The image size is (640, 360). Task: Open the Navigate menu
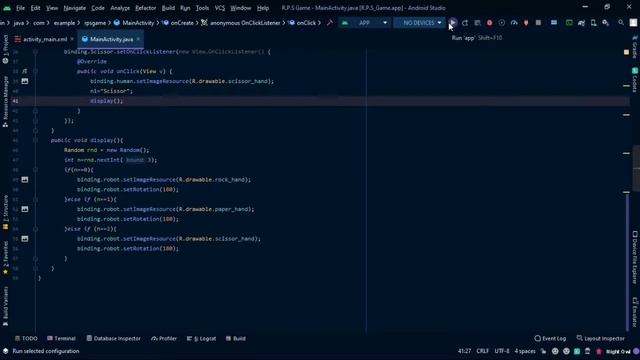[75, 8]
